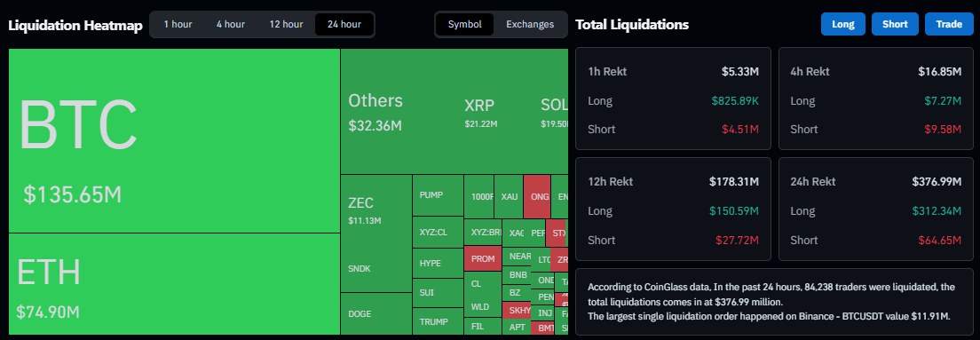Viewport: 980px width, 340px height.
Task: Open the Trade button
Action: click(950, 24)
